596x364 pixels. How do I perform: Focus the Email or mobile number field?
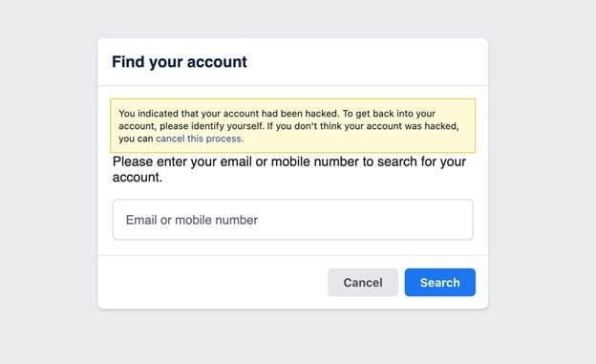tap(292, 220)
